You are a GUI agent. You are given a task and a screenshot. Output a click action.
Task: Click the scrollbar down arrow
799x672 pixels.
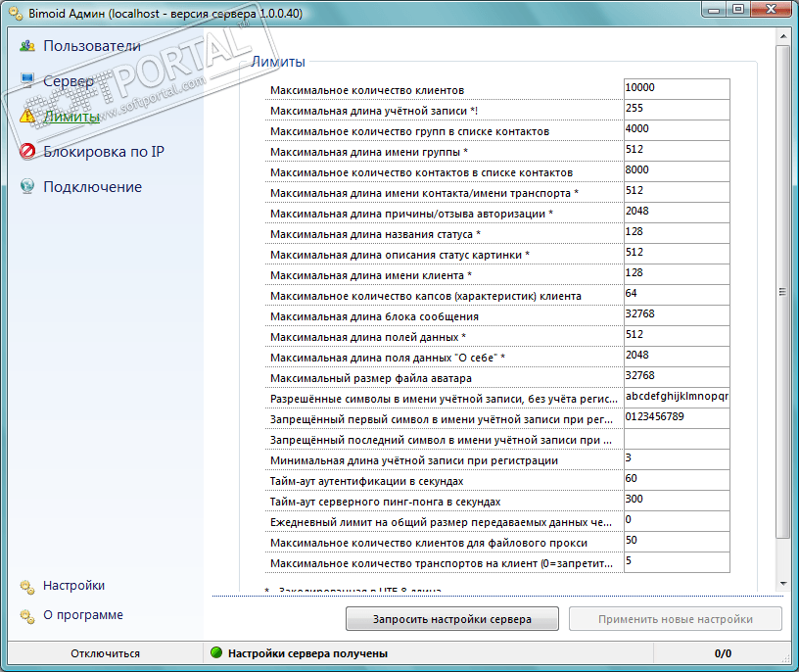[x=783, y=583]
